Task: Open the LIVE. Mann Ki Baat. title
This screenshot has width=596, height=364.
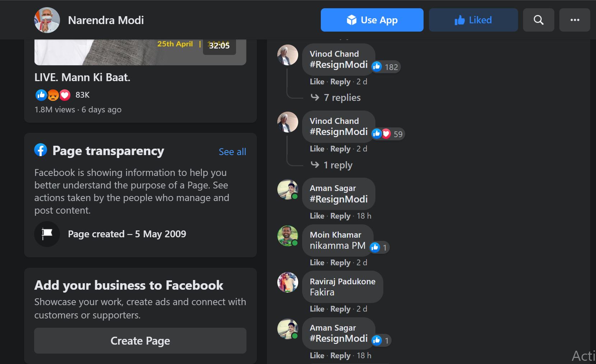Action: coord(82,78)
